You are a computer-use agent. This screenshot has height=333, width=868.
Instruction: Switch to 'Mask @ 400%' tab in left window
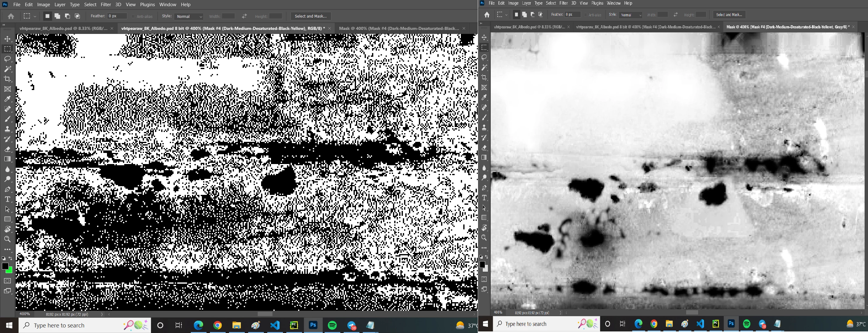pos(399,28)
